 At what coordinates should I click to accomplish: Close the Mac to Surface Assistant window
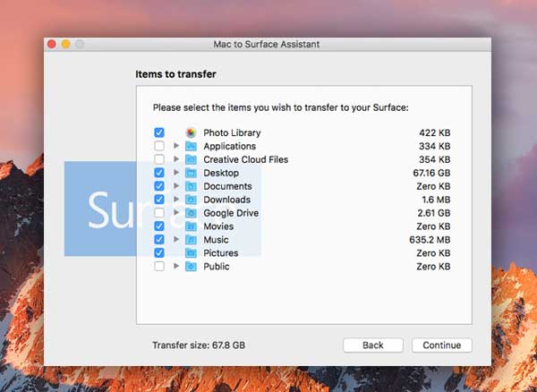(52, 44)
